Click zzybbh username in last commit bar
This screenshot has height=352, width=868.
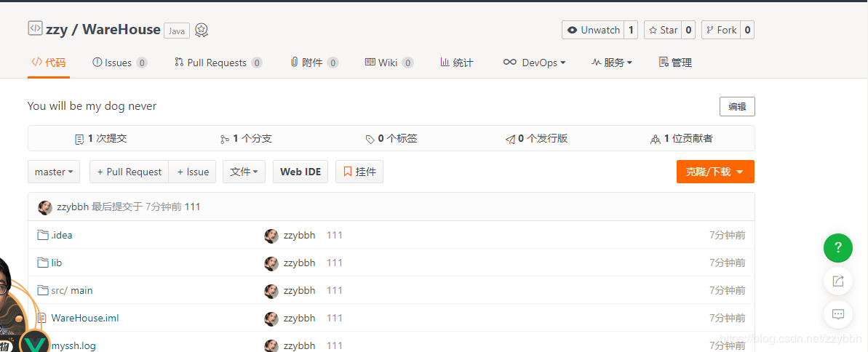[73, 207]
